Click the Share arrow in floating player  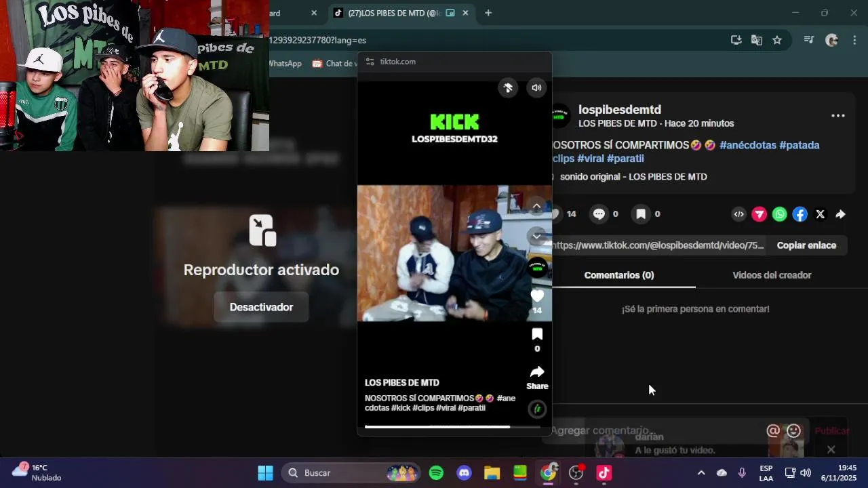537,372
